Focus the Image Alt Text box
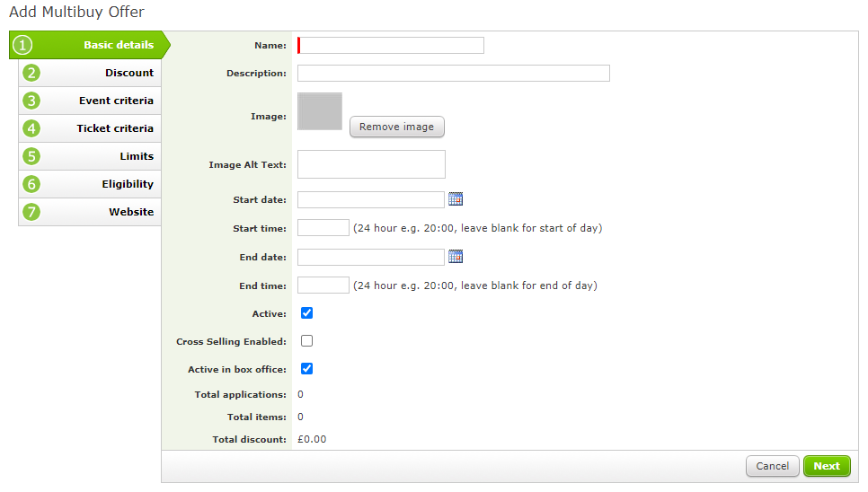Screen dimensions: 868x492 [371, 164]
